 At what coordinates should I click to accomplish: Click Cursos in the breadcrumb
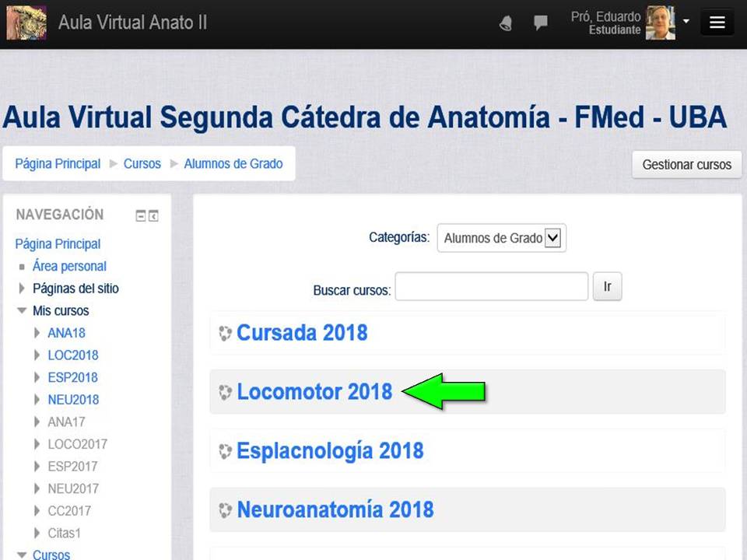142,163
